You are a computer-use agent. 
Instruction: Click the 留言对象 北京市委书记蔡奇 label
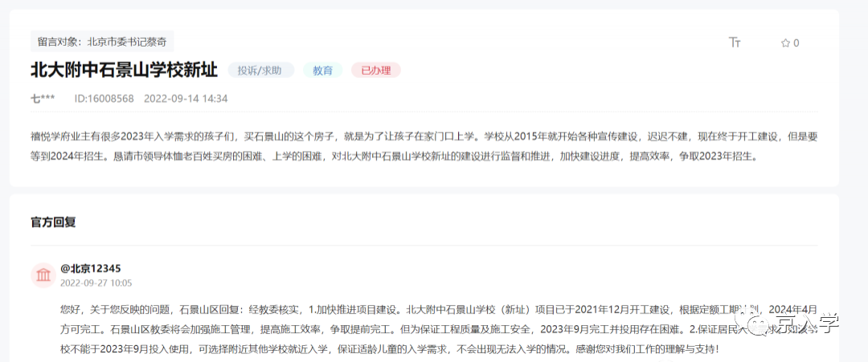tap(102, 42)
